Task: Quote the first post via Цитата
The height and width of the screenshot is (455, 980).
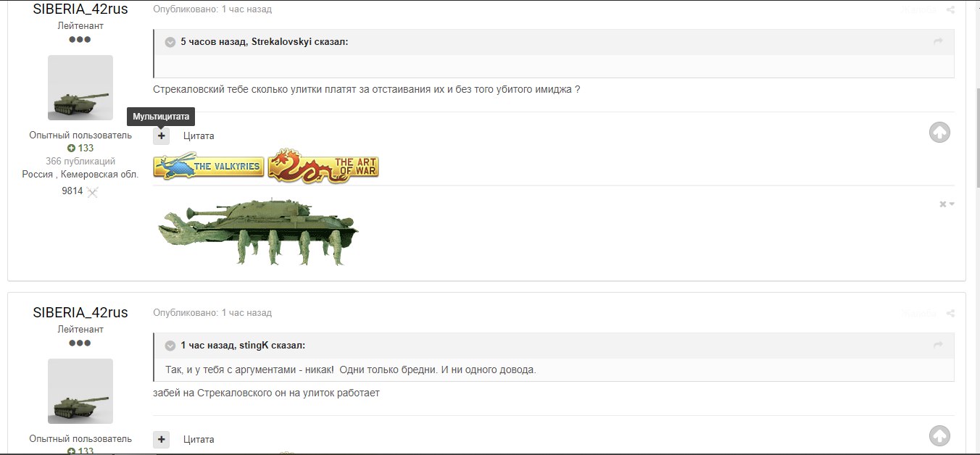Action: (x=199, y=136)
